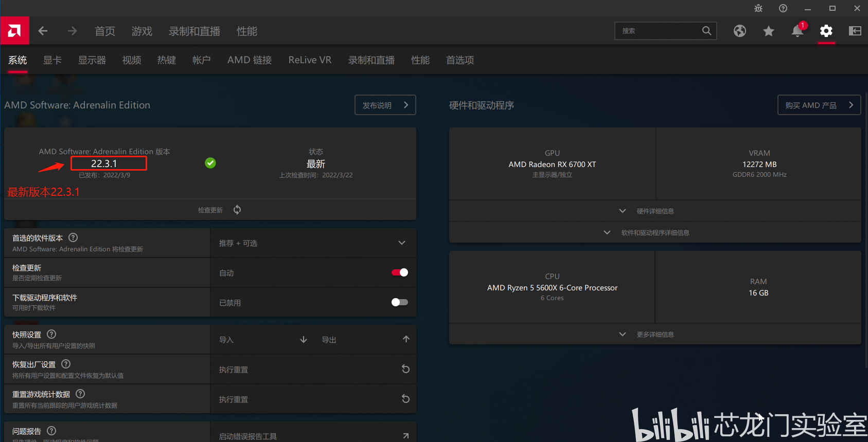The height and width of the screenshot is (442, 868).
Task: Click in the 搜索 input field
Action: 659,31
